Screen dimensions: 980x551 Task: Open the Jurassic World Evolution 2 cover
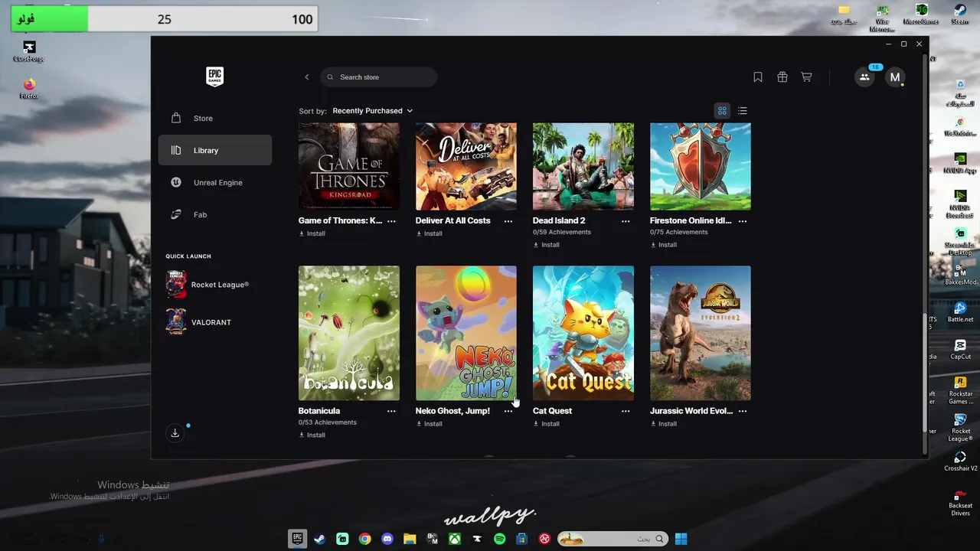tap(701, 333)
